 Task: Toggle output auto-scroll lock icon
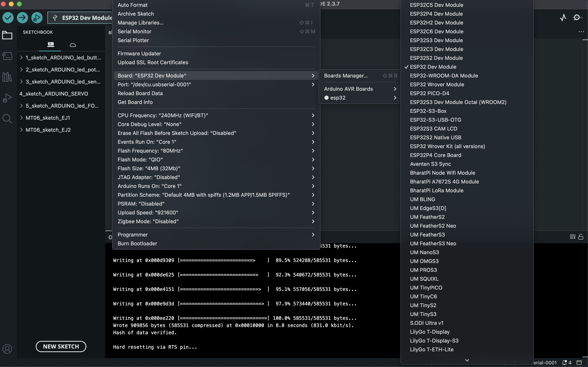coord(581,237)
